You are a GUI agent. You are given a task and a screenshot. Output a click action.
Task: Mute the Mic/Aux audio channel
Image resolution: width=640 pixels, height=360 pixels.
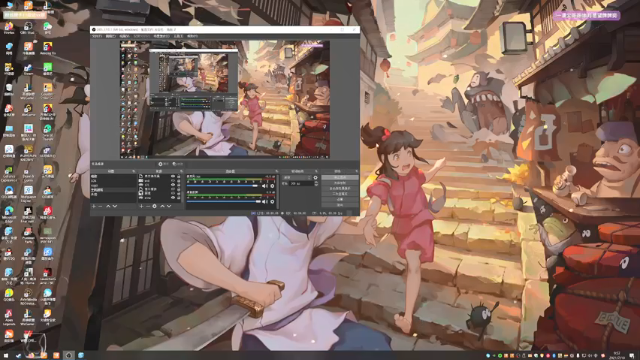[x=264, y=186]
